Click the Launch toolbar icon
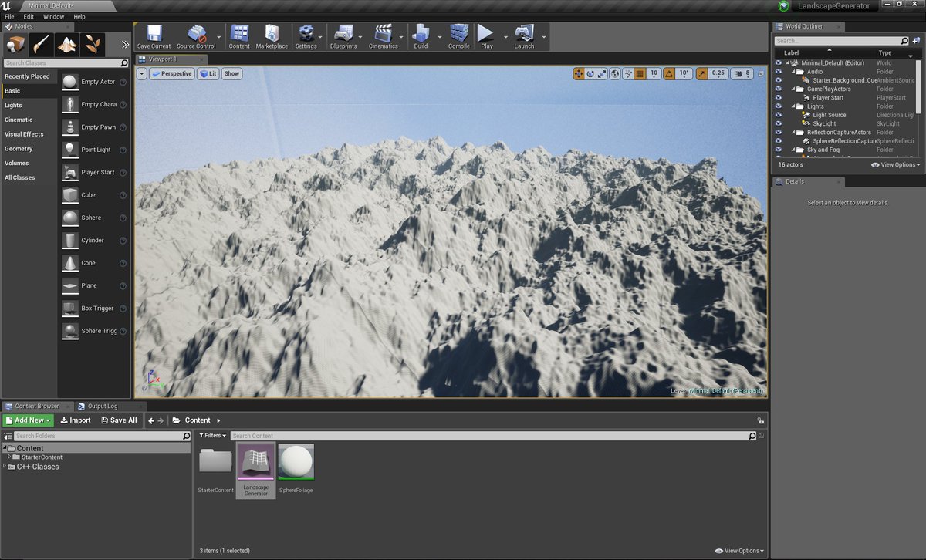 click(524, 36)
